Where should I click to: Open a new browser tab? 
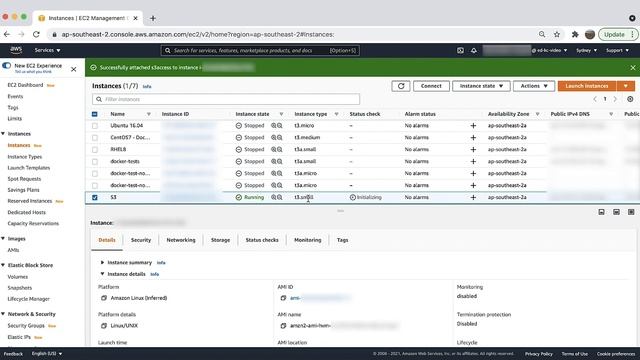click(153, 18)
